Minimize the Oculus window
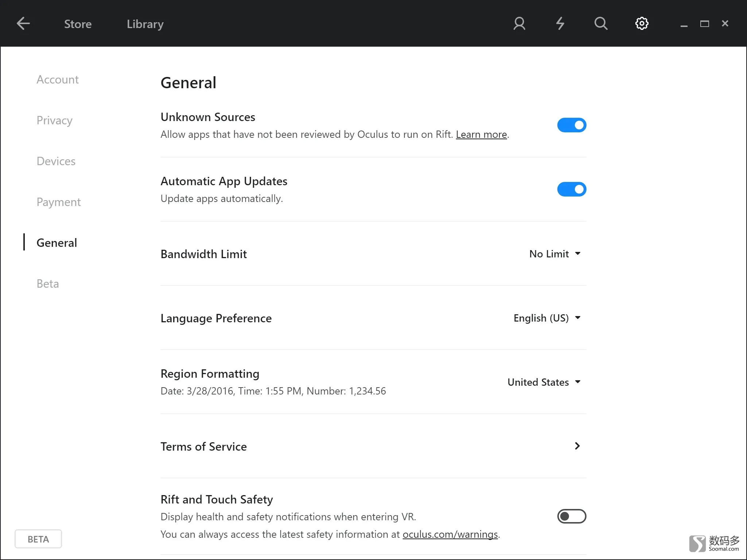Image resolution: width=747 pixels, height=560 pixels. pyautogui.click(x=684, y=26)
